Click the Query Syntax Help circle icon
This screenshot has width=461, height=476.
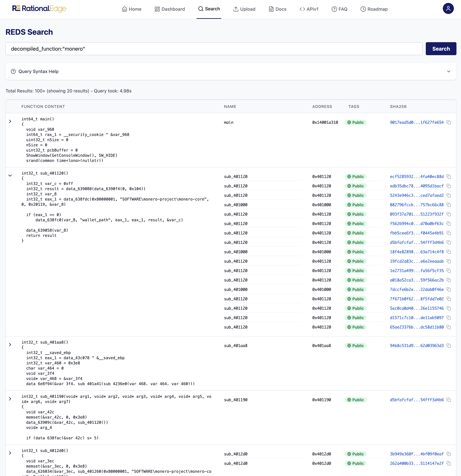(13, 71)
